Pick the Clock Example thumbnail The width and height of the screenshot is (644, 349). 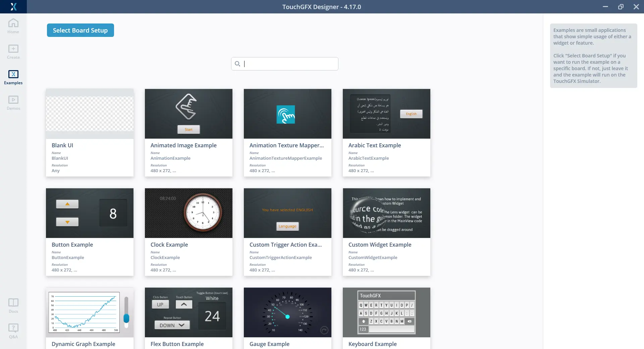point(189,213)
